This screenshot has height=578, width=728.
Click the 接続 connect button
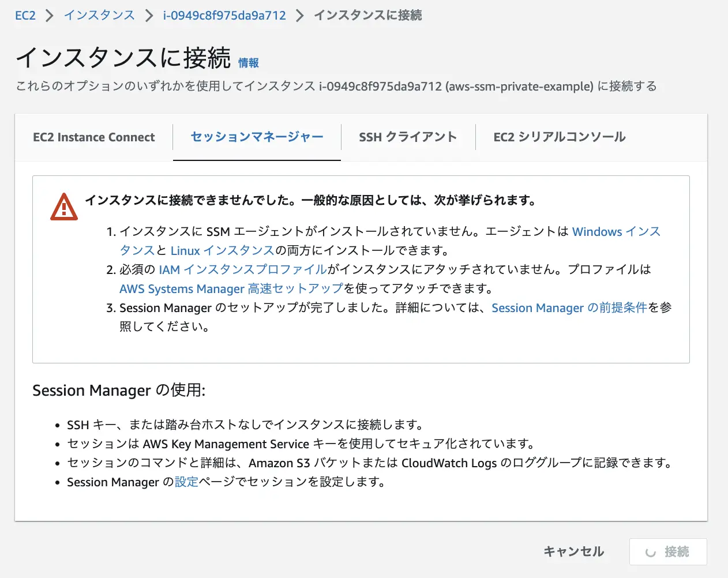pyautogui.click(x=668, y=552)
